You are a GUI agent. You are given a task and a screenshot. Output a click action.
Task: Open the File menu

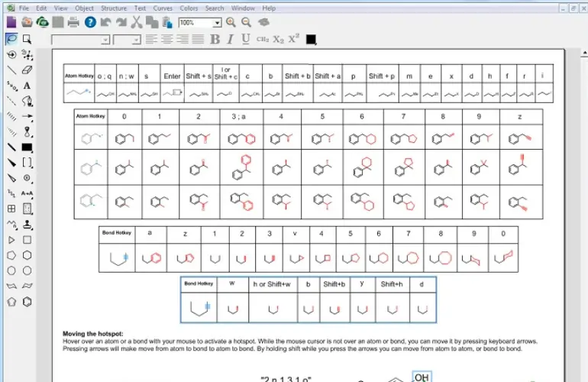pyautogui.click(x=24, y=8)
